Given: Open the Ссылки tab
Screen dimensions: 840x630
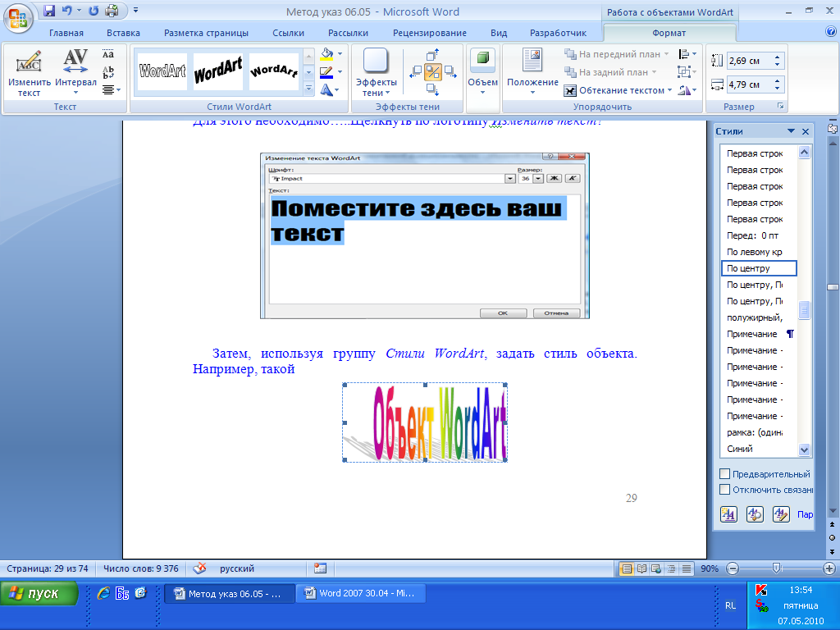Looking at the screenshot, I should [x=288, y=33].
